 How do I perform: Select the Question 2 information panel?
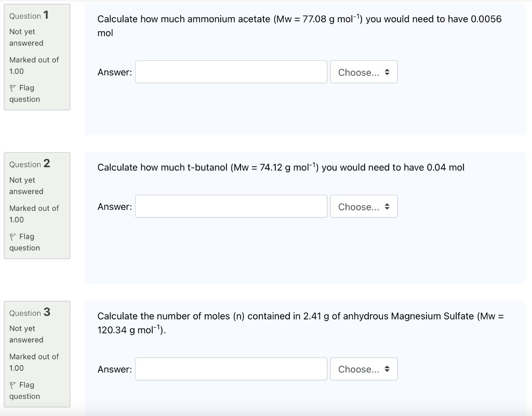tap(37, 205)
